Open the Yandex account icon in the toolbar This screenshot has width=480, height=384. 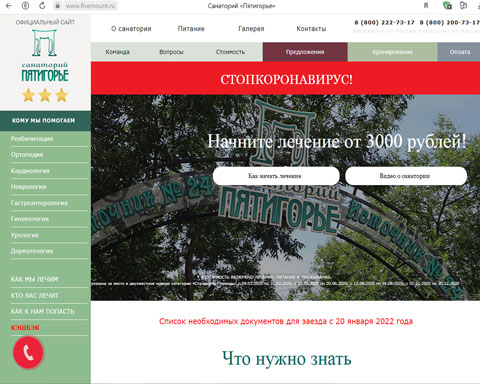[25, 6]
